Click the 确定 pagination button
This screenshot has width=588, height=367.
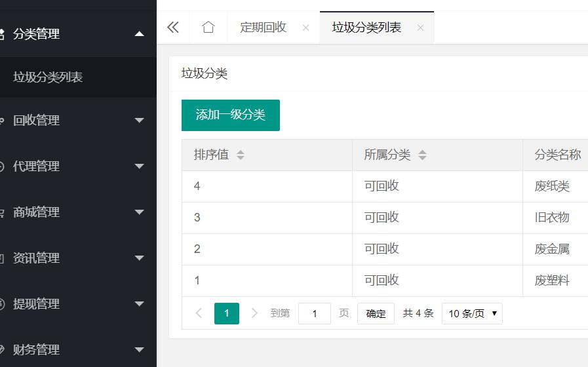click(x=376, y=313)
